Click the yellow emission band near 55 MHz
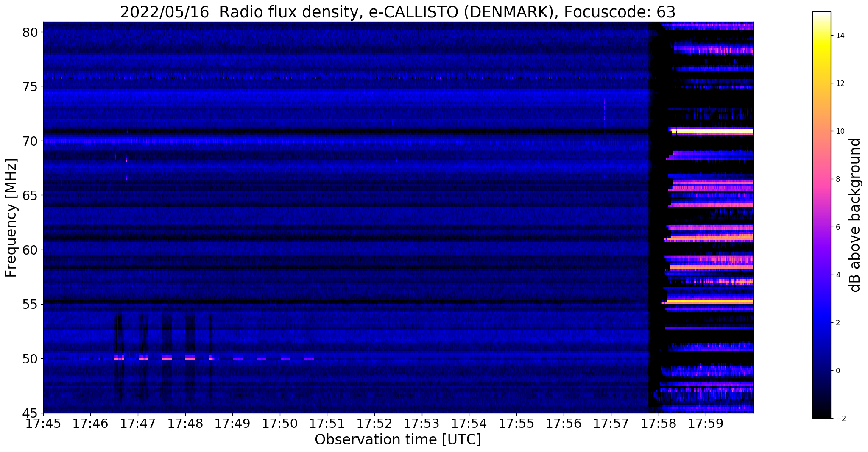Screen dimensions: 868x452 (x=709, y=302)
